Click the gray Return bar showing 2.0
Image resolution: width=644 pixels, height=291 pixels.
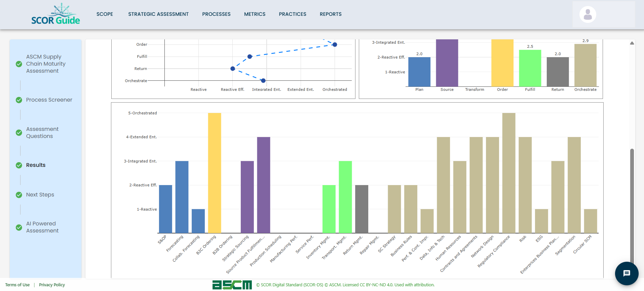[x=558, y=72]
